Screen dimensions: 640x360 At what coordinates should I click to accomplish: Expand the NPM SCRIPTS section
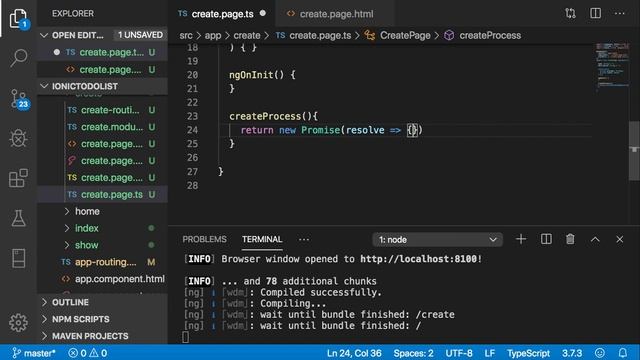tap(80, 319)
